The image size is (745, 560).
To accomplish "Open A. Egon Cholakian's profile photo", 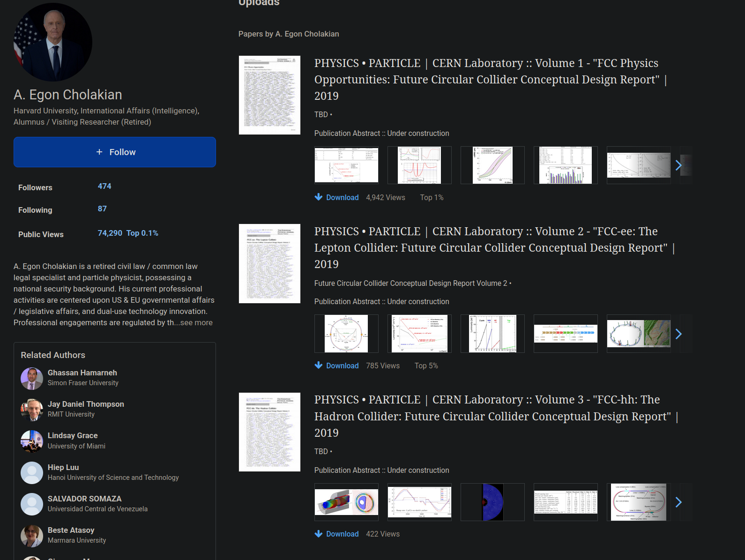I will tap(52, 42).
